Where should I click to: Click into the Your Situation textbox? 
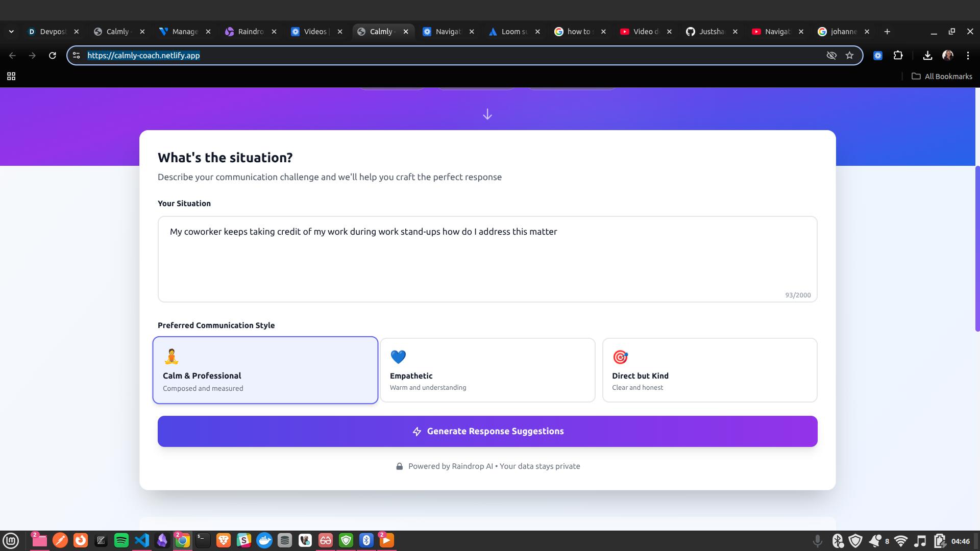point(487,259)
